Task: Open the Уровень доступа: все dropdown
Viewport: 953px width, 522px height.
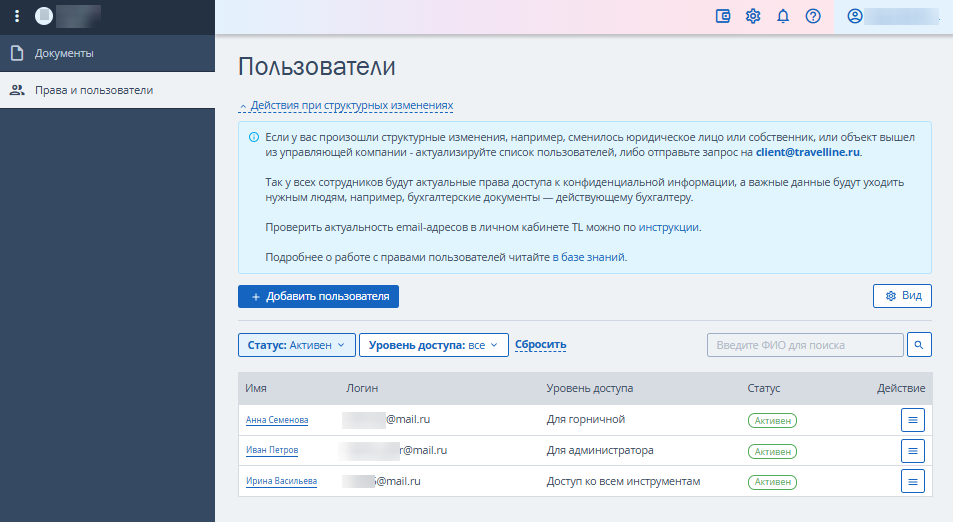Action: 433,345
